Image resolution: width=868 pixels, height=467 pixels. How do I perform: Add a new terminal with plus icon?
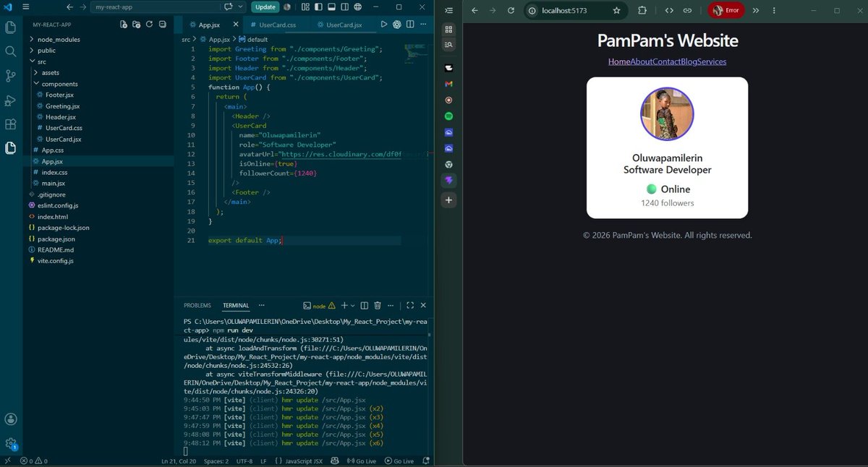[344, 305]
